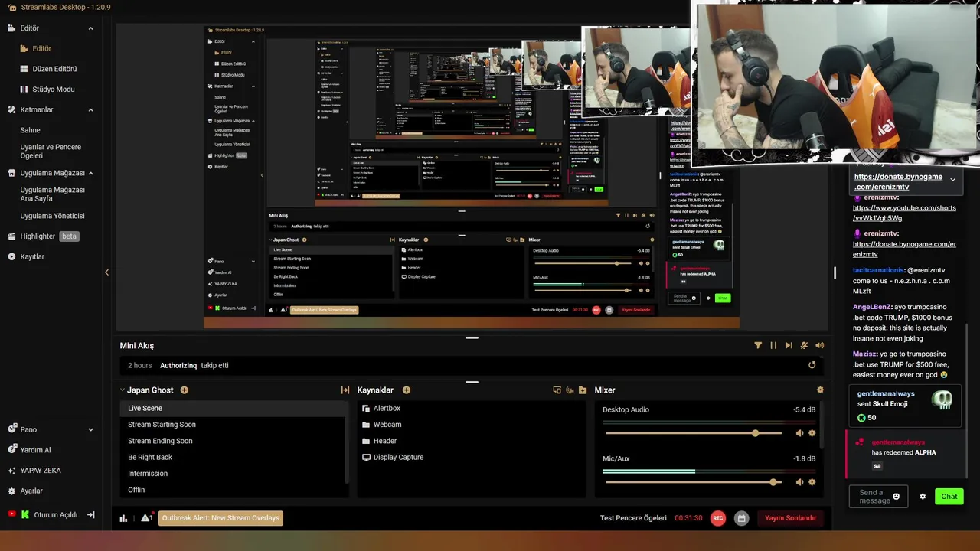Screen dimensions: 980x551
Task: Select the Display Capture source
Action: click(x=398, y=458)
